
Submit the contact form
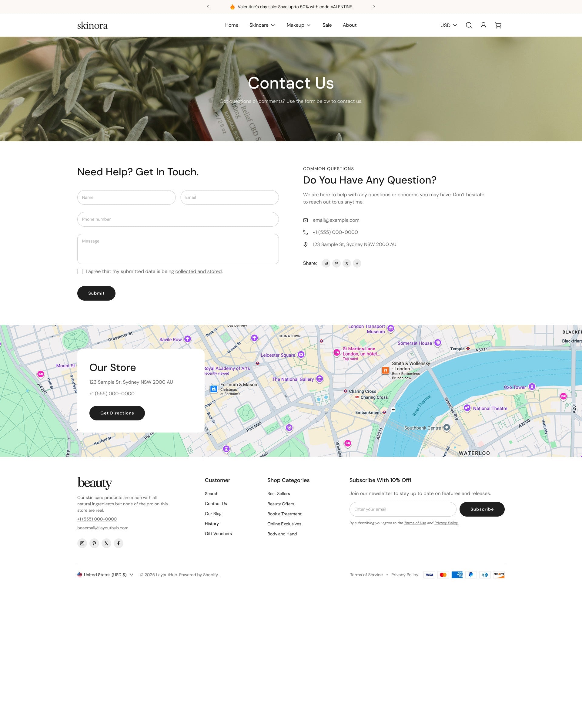tap(96, 293)
